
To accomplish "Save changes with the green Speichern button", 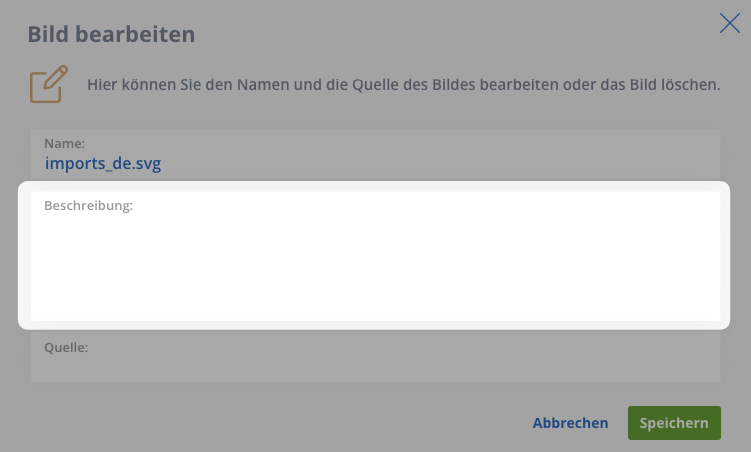I will click(674, 423).
